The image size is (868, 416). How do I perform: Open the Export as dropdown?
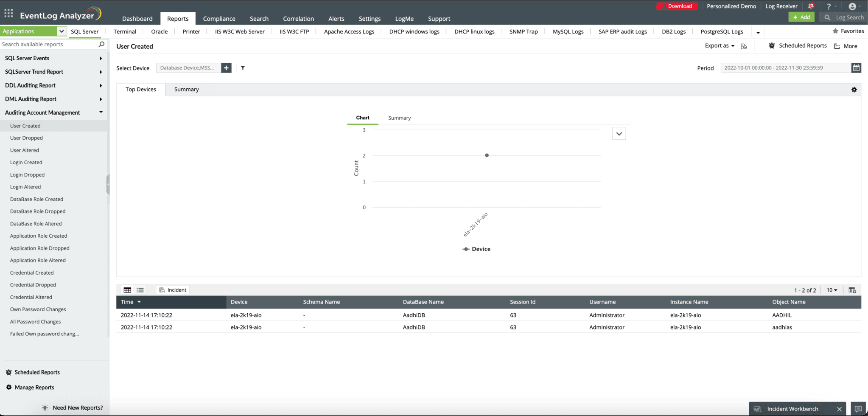(x=720, y=46)
